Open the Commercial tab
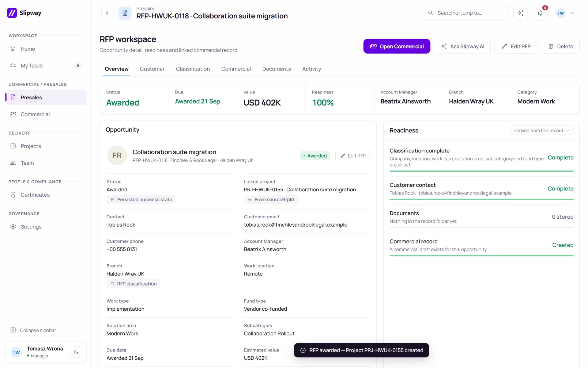 click(x=236, y=69)
